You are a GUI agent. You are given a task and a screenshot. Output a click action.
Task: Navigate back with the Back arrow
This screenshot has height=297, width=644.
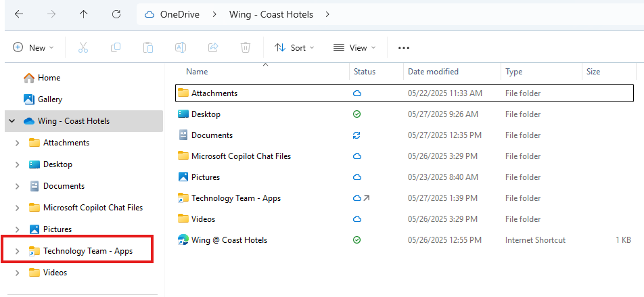(19, 14)
